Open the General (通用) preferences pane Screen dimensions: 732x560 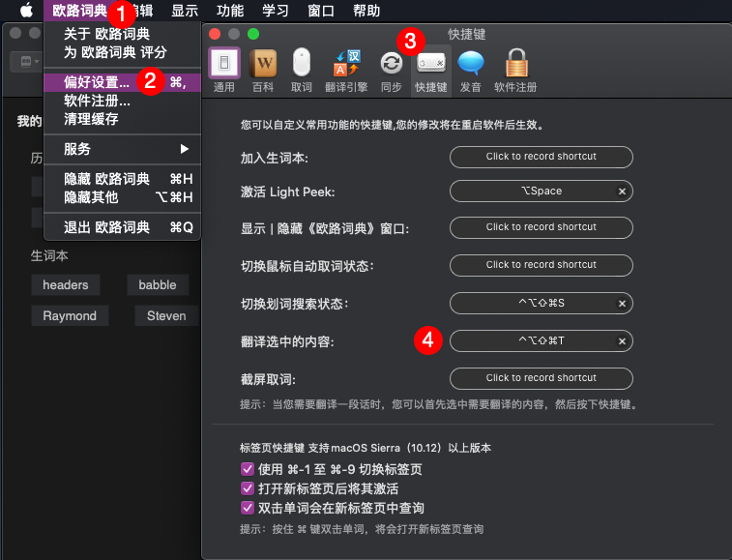(x=224, y=70)
